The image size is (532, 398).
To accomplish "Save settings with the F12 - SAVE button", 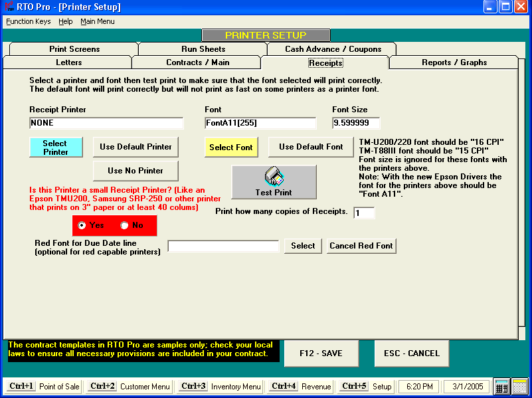I will pos(321,353).
